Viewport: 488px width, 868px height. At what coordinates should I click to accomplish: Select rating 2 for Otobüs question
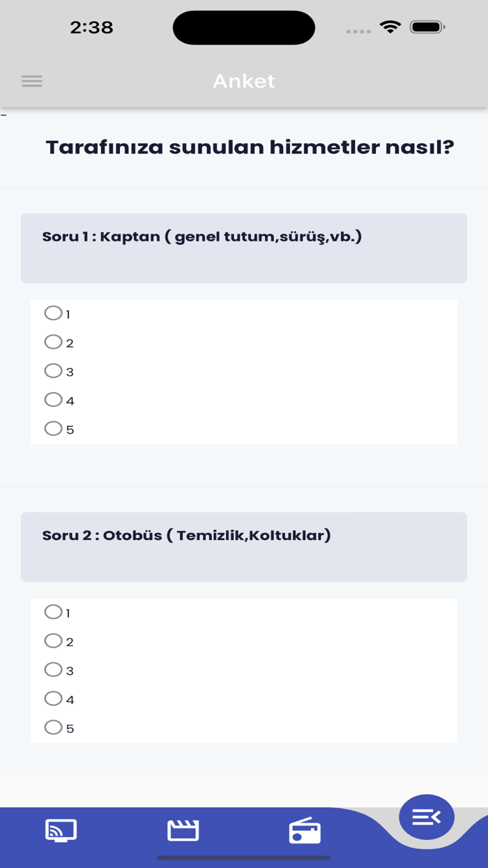click(53, 641)
